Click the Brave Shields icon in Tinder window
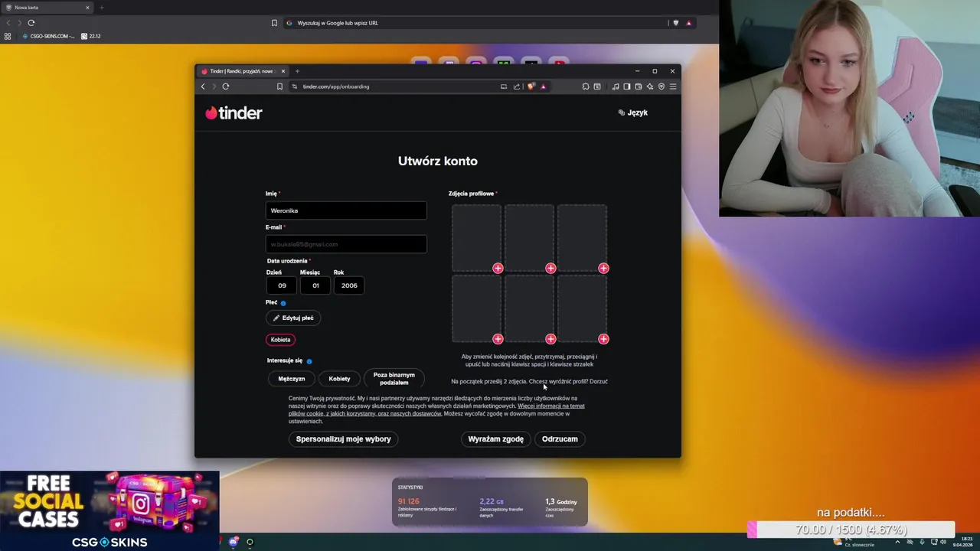Screen dimensions: 980x551 tap(531, 86)
